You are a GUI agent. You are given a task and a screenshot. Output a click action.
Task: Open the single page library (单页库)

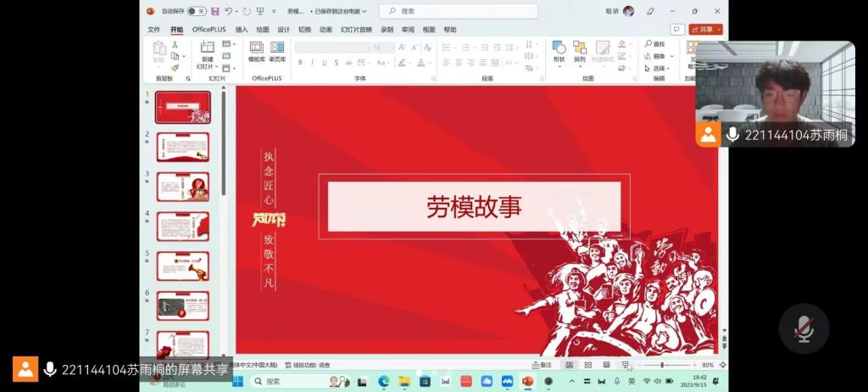click(x=277, y=51)
